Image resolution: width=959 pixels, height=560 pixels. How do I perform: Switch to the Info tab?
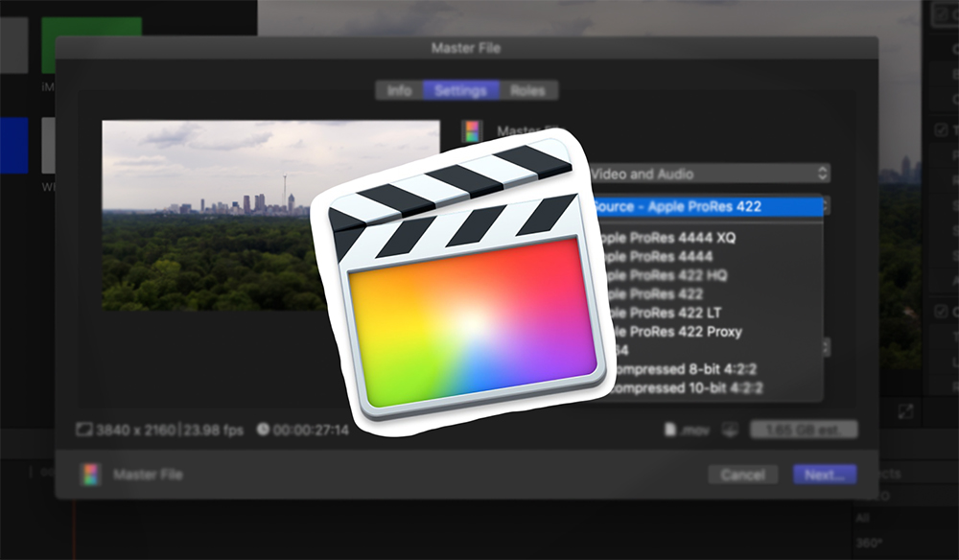pos(399,91)
